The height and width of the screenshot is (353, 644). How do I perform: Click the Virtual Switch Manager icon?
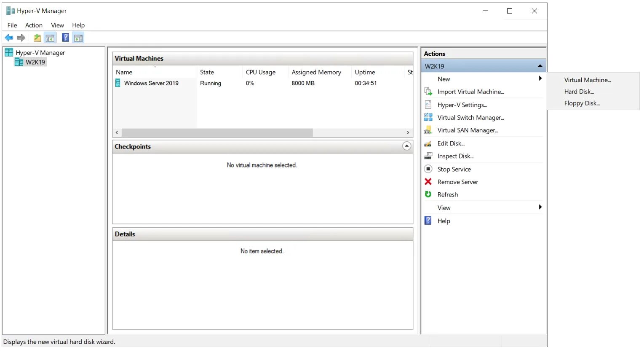(x=428, y=117)
